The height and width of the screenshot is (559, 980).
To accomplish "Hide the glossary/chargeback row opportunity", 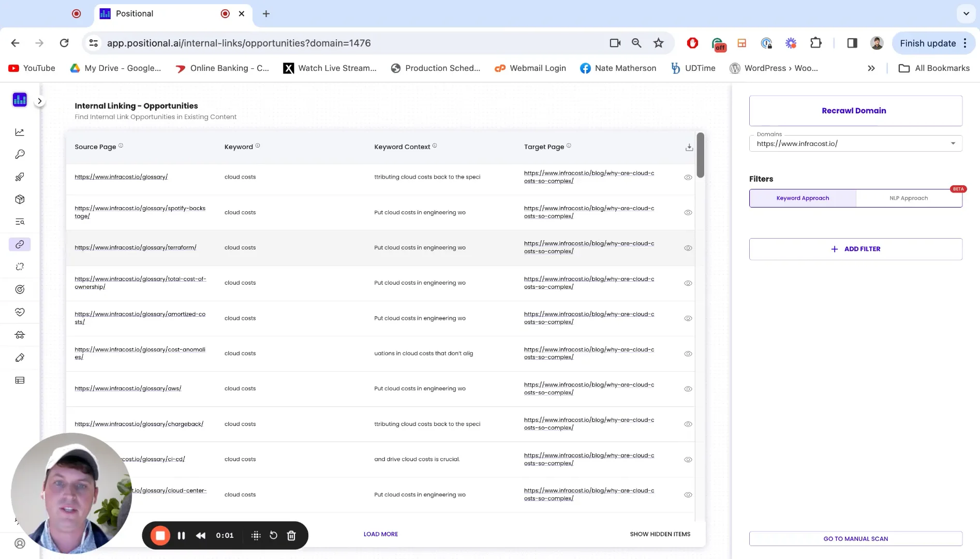I will [x=688, y=424].
